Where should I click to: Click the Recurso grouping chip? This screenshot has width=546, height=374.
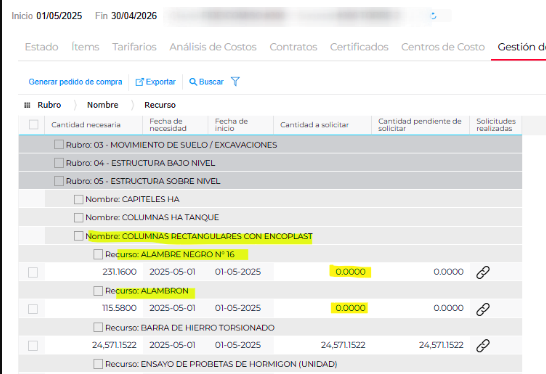[x=160, y=105]
